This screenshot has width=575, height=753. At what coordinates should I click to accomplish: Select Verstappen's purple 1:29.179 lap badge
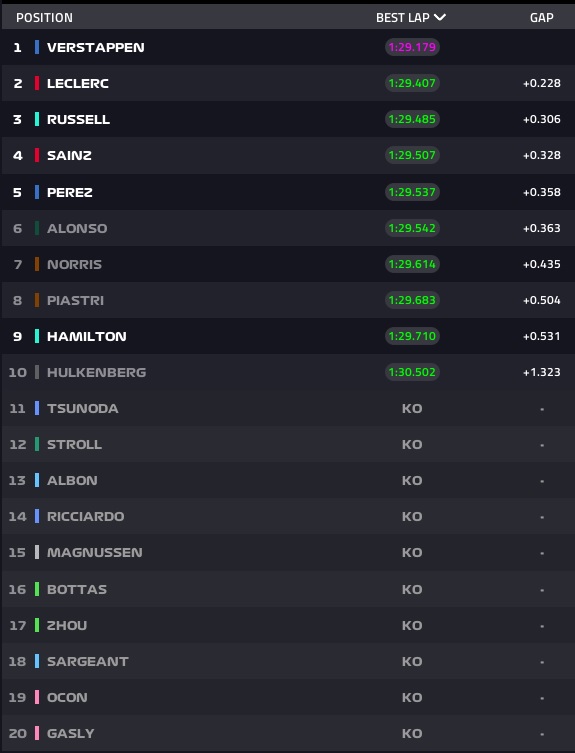pos(412,47)
